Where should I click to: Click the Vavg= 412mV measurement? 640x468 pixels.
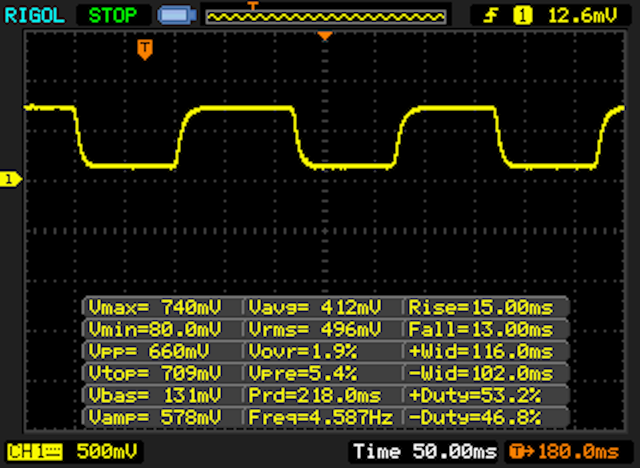click(x=315, y=307)
